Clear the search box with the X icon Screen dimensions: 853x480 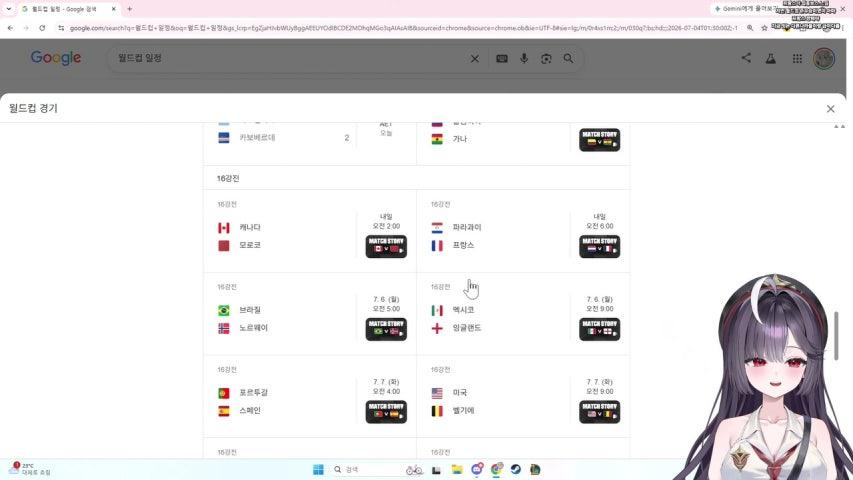click(x=474, y=58)
